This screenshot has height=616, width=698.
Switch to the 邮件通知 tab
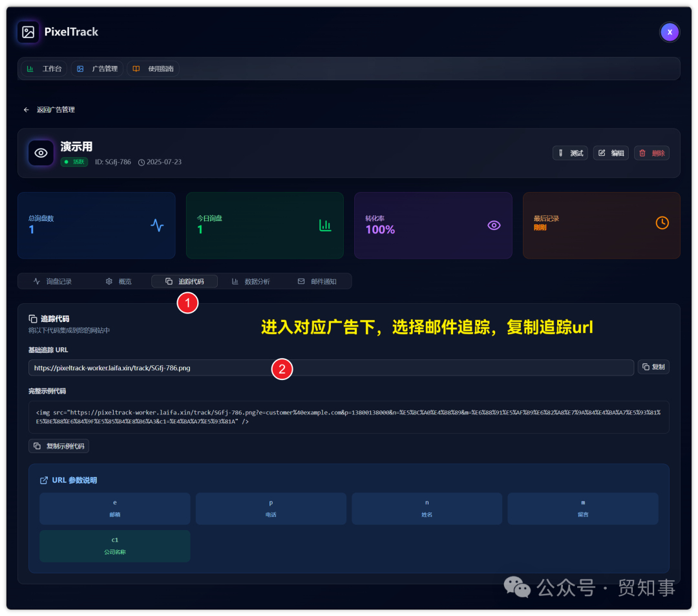coord(317,281)
